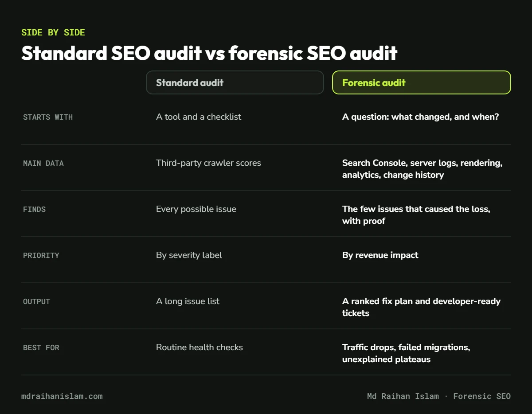Click 'A ranked fix plan and developer-ready tickets' cell

[421, 307]
